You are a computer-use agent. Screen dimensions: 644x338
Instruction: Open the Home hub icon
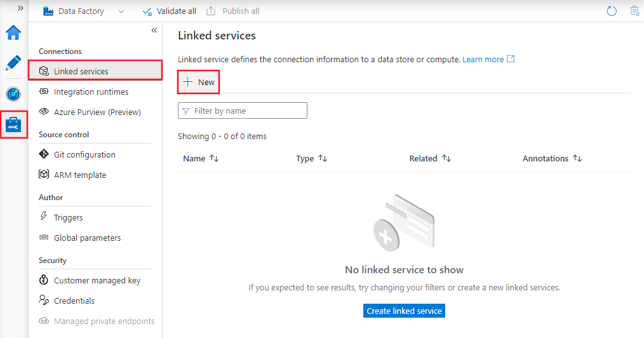click(x=13, y=33)
